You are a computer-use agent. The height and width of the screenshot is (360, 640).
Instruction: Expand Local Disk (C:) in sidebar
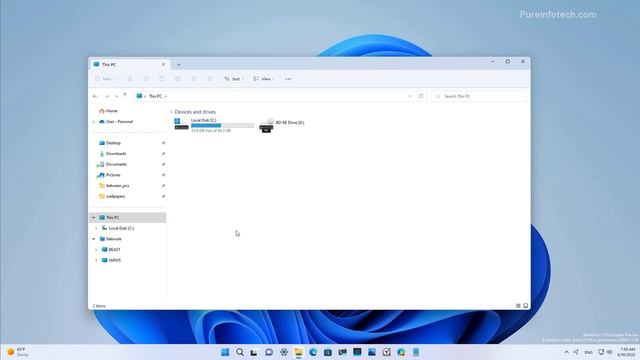[x=96, y=228]
